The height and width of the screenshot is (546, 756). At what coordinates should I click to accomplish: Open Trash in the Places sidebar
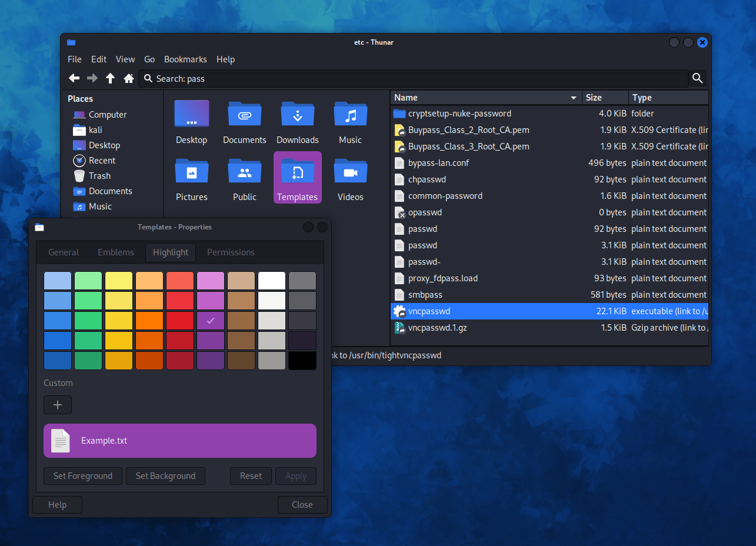click(99, 176)
